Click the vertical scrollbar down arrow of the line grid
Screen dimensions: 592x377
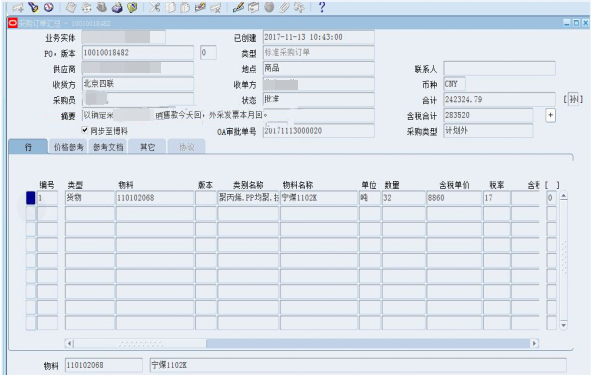tap(563, 325)
